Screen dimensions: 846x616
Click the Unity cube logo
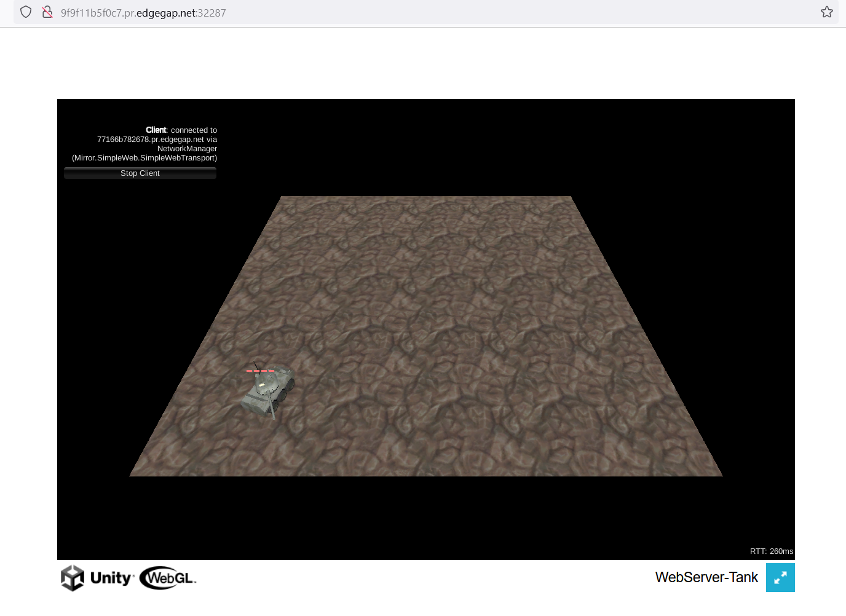(73, 578)
